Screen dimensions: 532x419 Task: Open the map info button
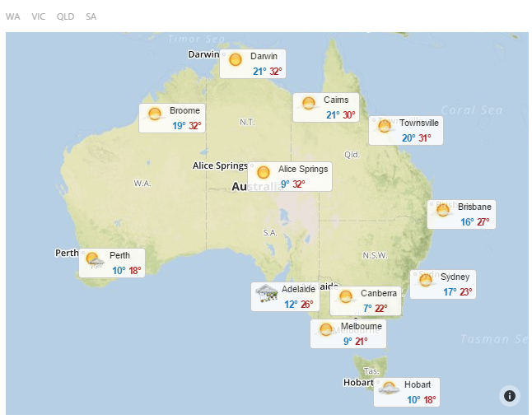[509, 396]
